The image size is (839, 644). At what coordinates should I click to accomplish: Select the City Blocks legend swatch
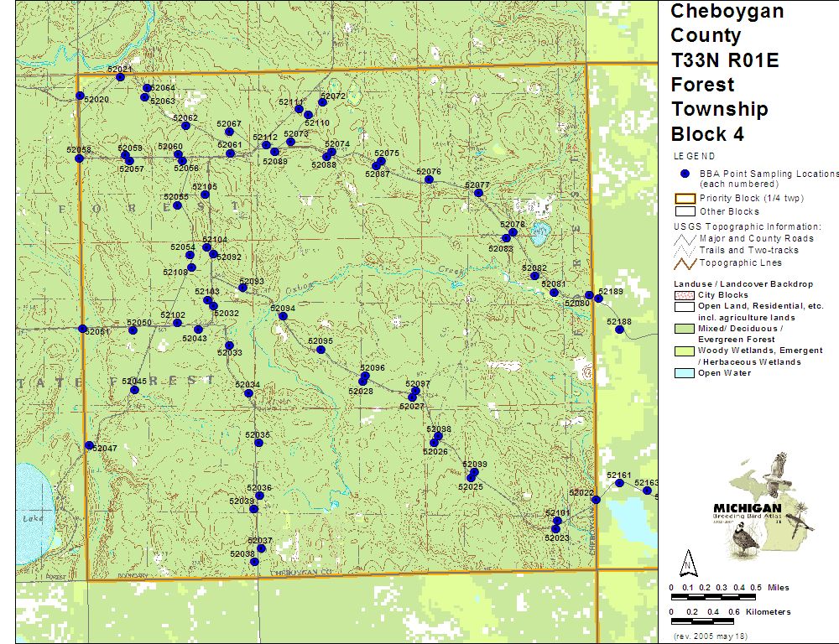click(x=685, y=295)
